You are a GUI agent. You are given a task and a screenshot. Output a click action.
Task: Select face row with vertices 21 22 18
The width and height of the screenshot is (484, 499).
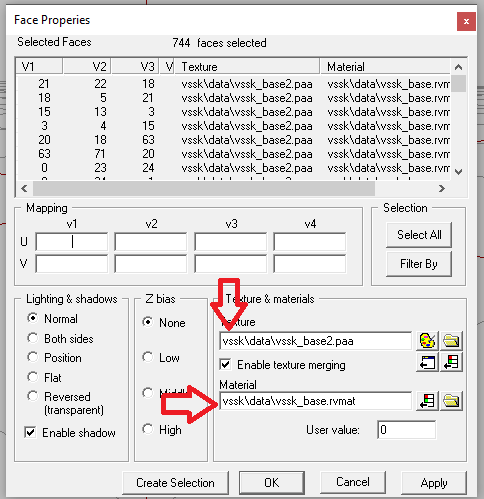[x=233, y=84]
